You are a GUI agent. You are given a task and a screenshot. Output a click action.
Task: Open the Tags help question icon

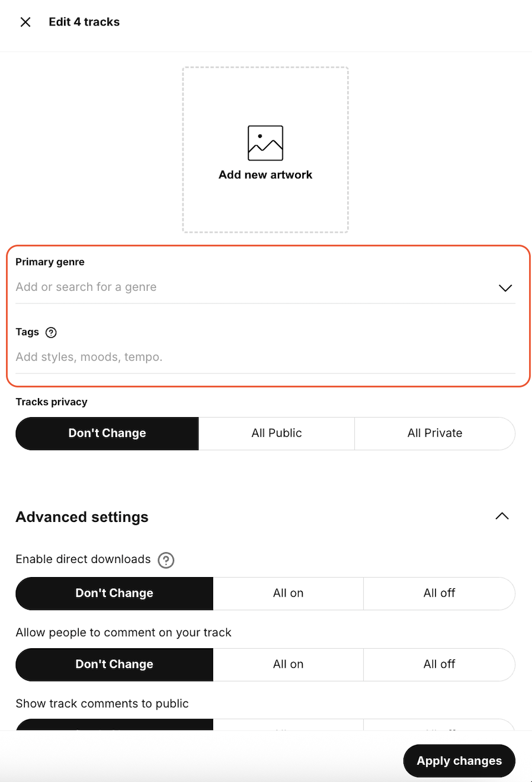[x=51, y=332]
